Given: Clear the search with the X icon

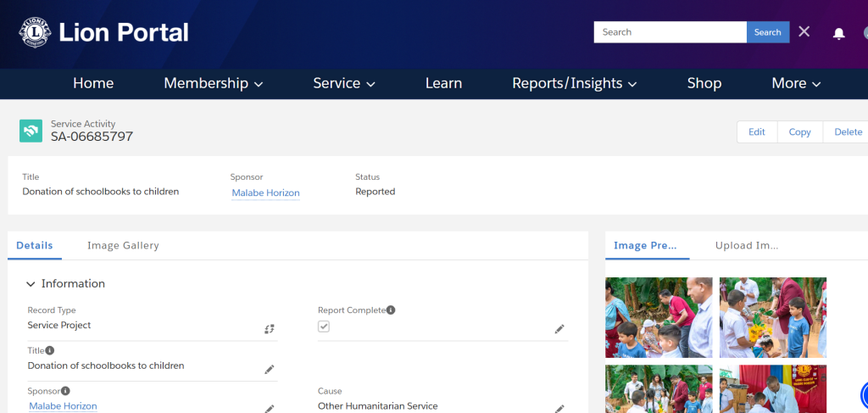Looking at the screenshot, I should 804,31.
